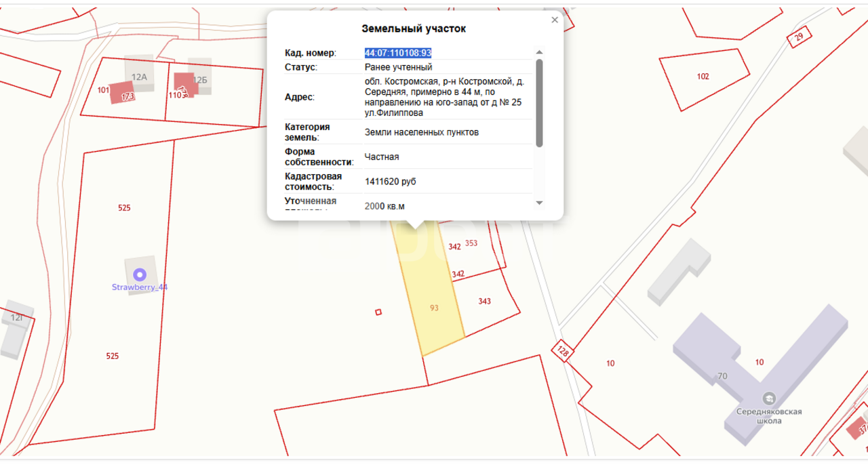This screenshot has height=471, width=868.
Task: Click the popup's vertical scrollbar thumb
Action: 539,102
